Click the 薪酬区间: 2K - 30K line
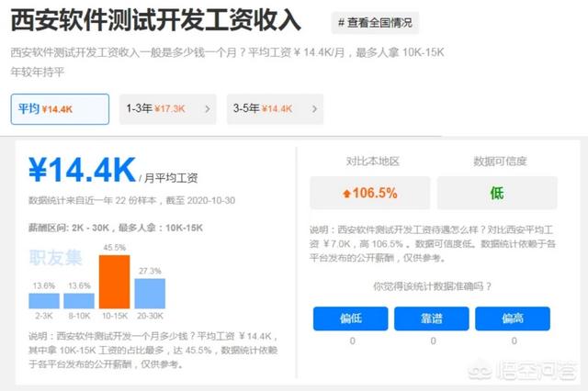 pyautogui.click(x=116, y=228)
